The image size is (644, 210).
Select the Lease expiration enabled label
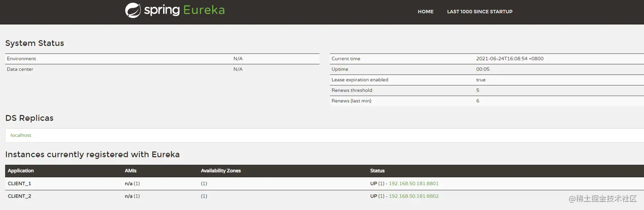click(360, 80)
